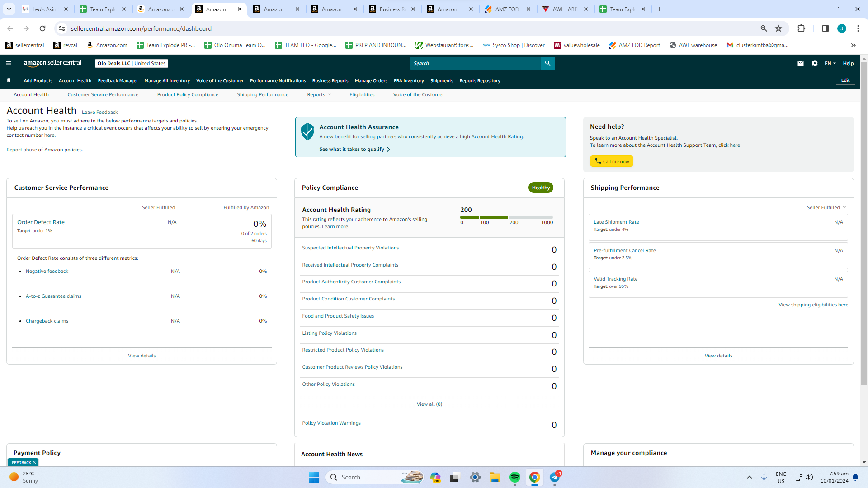This screenshot has height=488, width=868.
Task: Bookmark this page with the star icon
Action: [x=778, y=28]
